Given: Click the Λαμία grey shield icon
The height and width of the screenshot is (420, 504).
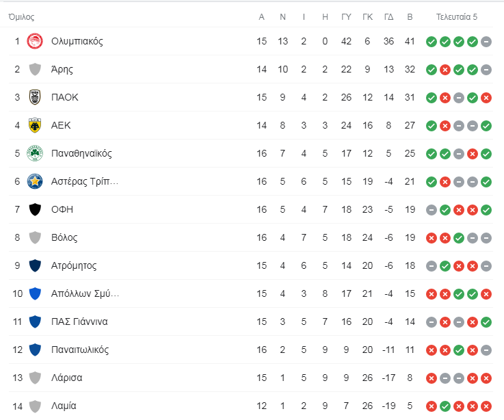Looking at the screenshot, I should pyautogui.click(x=35, y=406).
